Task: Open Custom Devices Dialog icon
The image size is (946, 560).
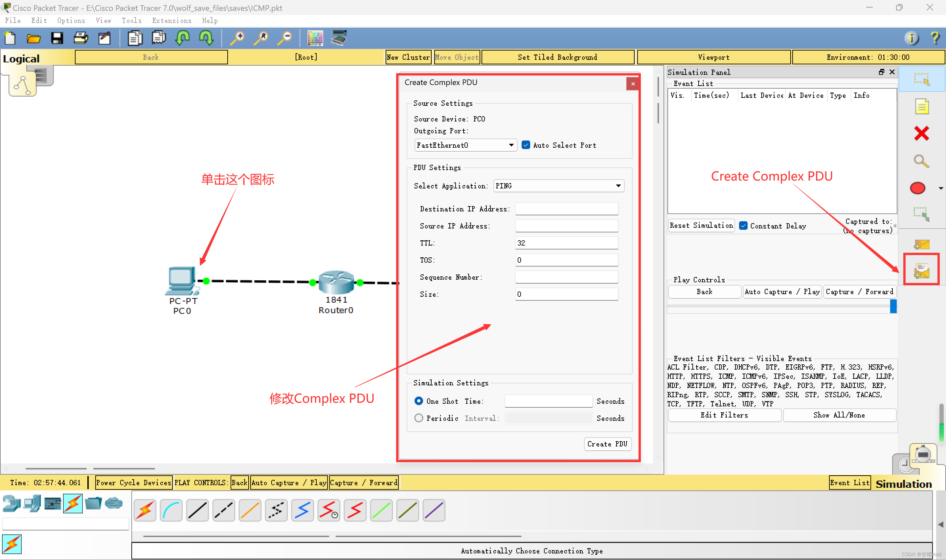Action: tap(339, 38)
